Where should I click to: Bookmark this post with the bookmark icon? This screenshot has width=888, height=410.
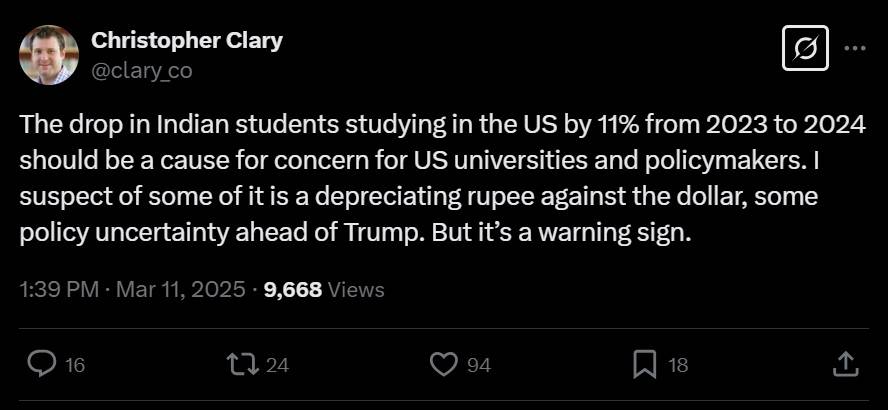point(644,364)
